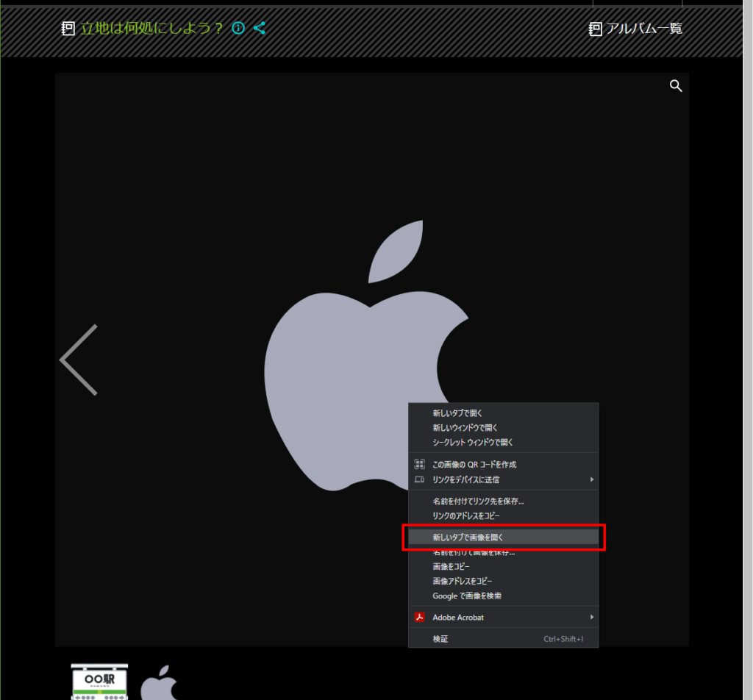
Task: Select リンクのアドレスをコピー
Action: coord(503,515)
